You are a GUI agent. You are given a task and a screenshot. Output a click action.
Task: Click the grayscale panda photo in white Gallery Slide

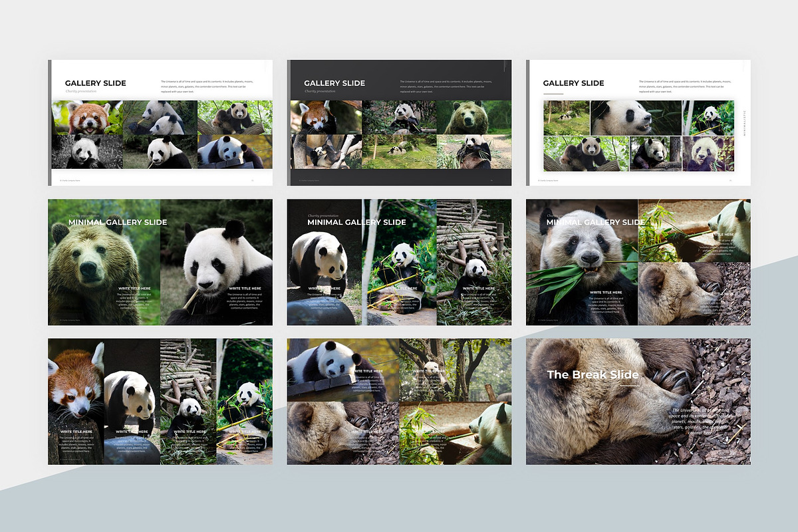tap(87, 152)
